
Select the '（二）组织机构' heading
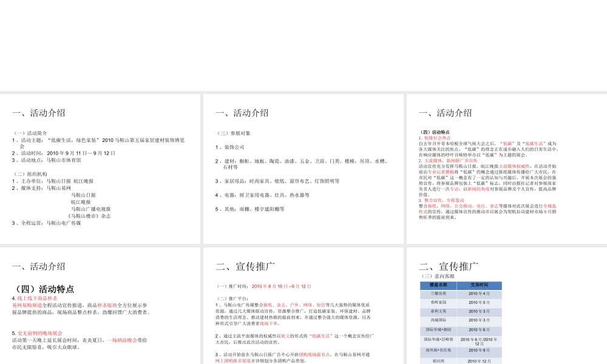coord(29,174)
